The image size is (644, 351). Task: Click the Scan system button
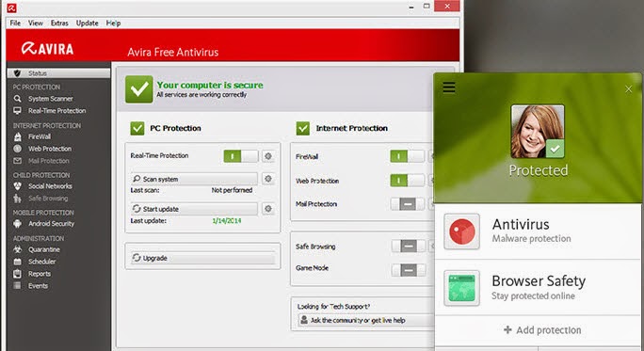click(194, 179)
